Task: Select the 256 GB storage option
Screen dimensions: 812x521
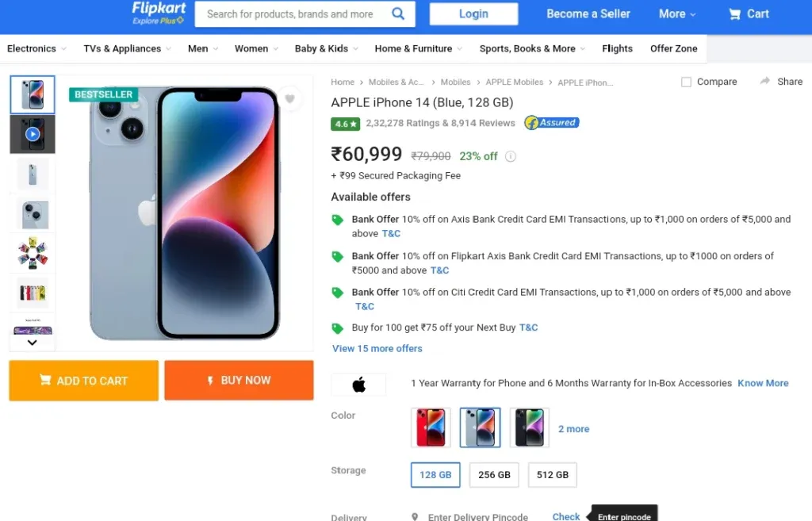Action: (494, 475)
